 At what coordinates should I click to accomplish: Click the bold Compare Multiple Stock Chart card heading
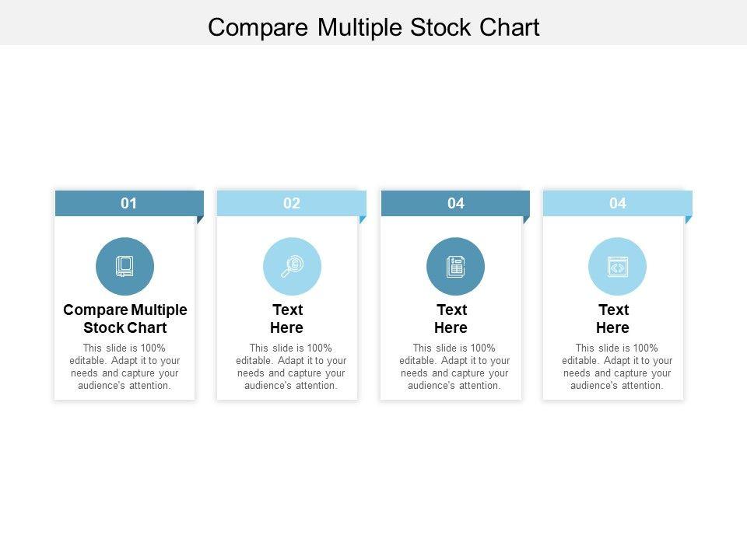pos(124,318)
